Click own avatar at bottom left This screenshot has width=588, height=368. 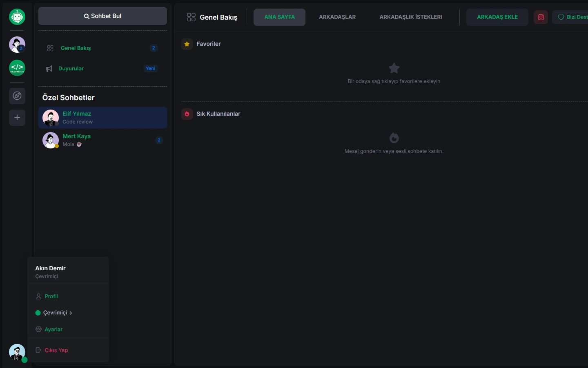[17, 352]
